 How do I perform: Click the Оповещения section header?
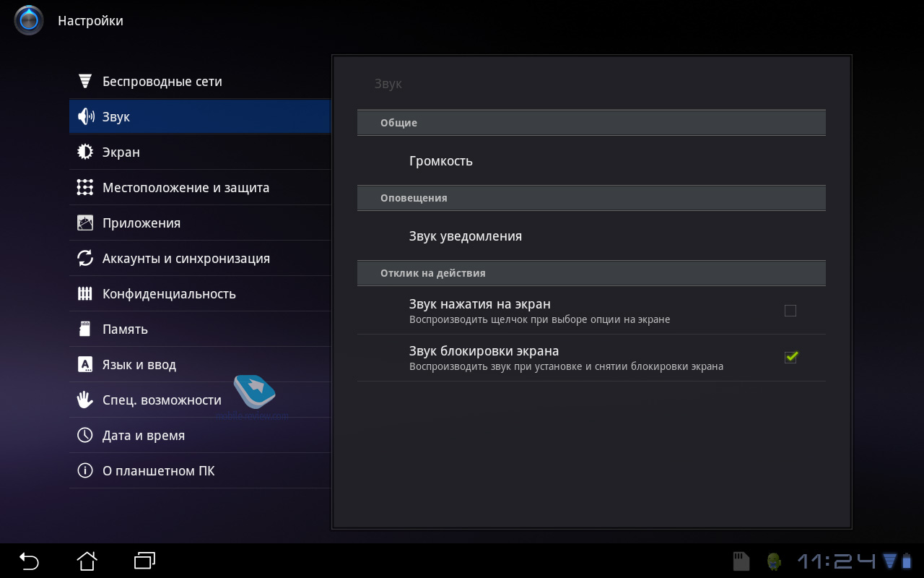[591, 198]
